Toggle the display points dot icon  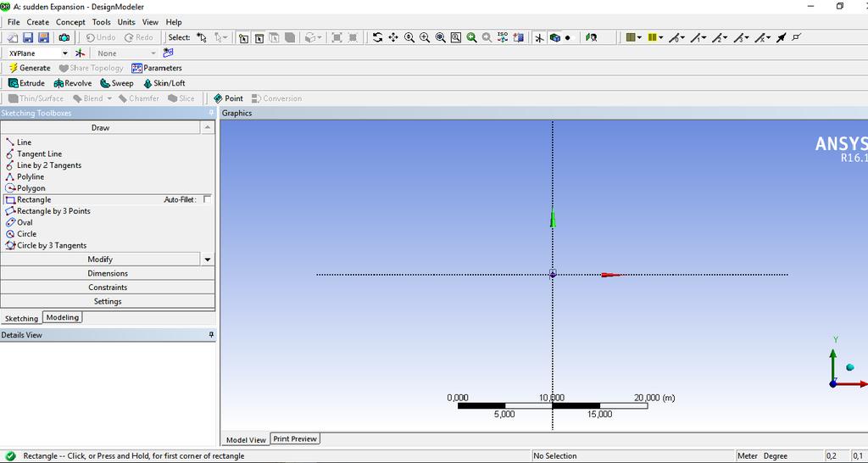(568, 37)
